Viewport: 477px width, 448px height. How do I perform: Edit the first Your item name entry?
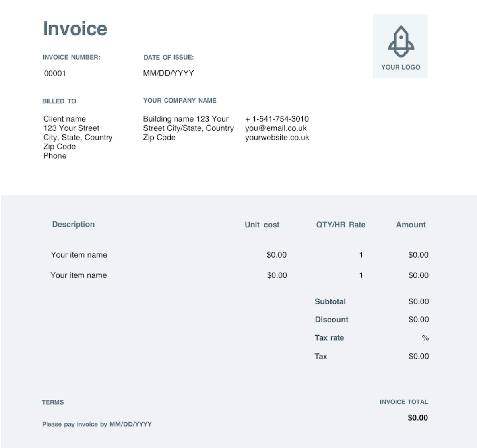(78, 255)
